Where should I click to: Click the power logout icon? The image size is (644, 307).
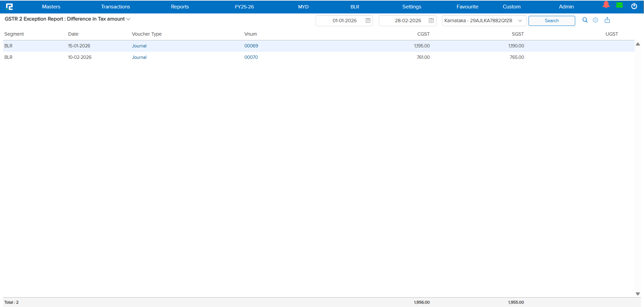tap(634, 6)
